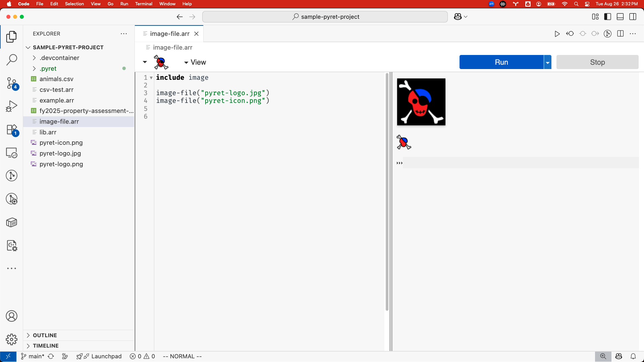The image size is (644, 362).
Task: Toggle the bottom Panel visibility
Action: (x=620, y=17)
